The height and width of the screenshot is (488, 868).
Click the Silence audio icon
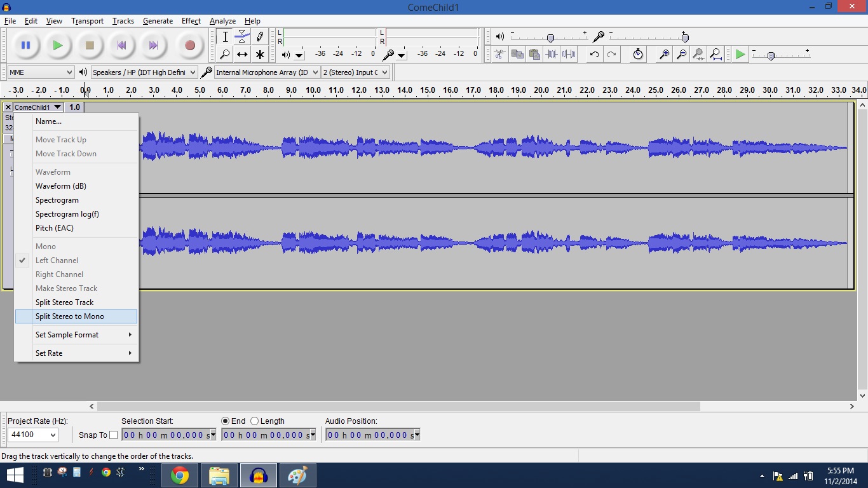(x=569, y=55)
